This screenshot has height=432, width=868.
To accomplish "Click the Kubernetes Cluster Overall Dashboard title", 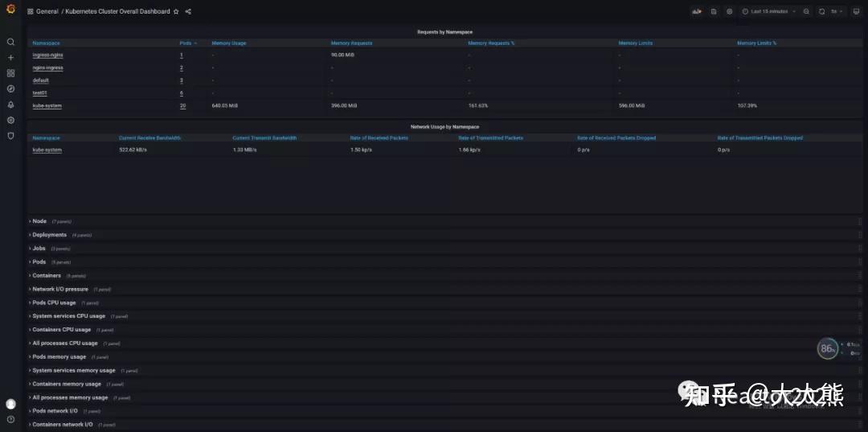I will point(117,11).
